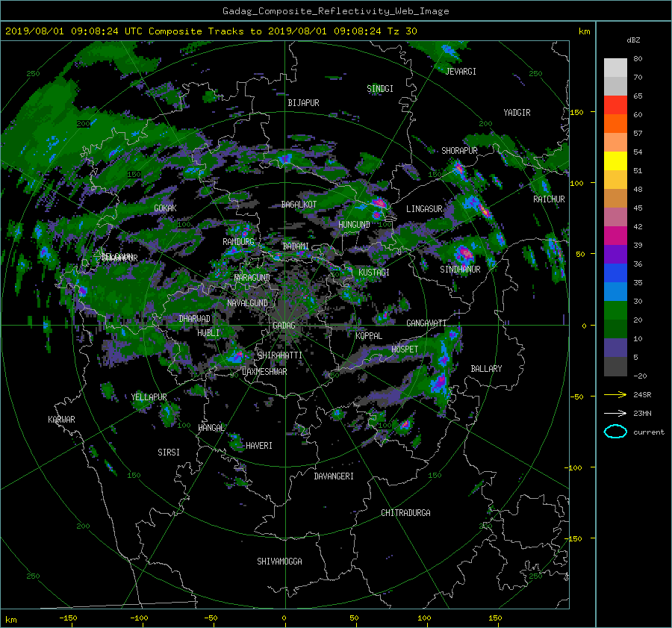The width and height of the screenshot is (672, 628).
Task: Click the SINDHANUR city label
Action: click(460, 270)
